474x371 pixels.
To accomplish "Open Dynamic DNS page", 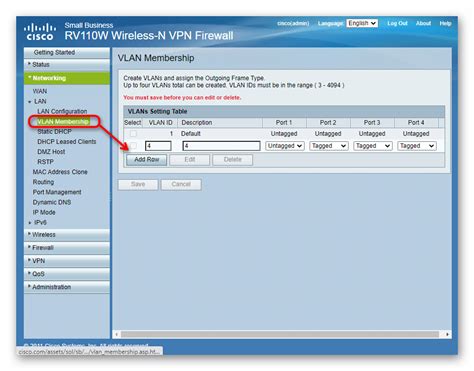I will point(52,202).
